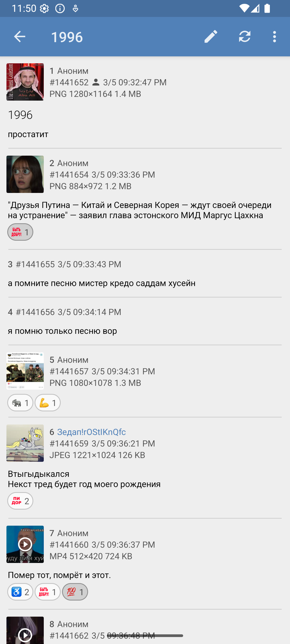Toggle the flexed arm reaction on post 5
This screenshot has width=290, height=644.
[48, 402]
